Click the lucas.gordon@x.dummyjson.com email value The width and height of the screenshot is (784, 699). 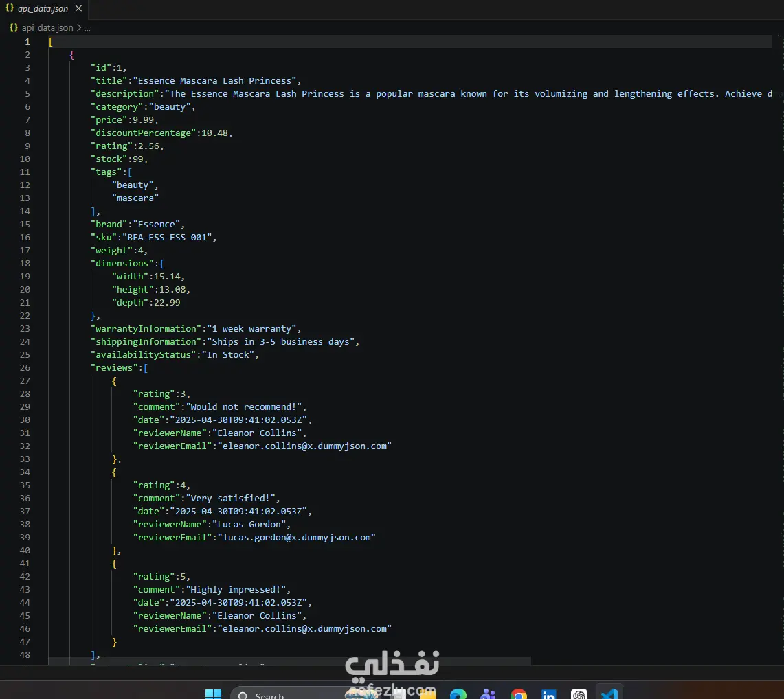point(297,538)
